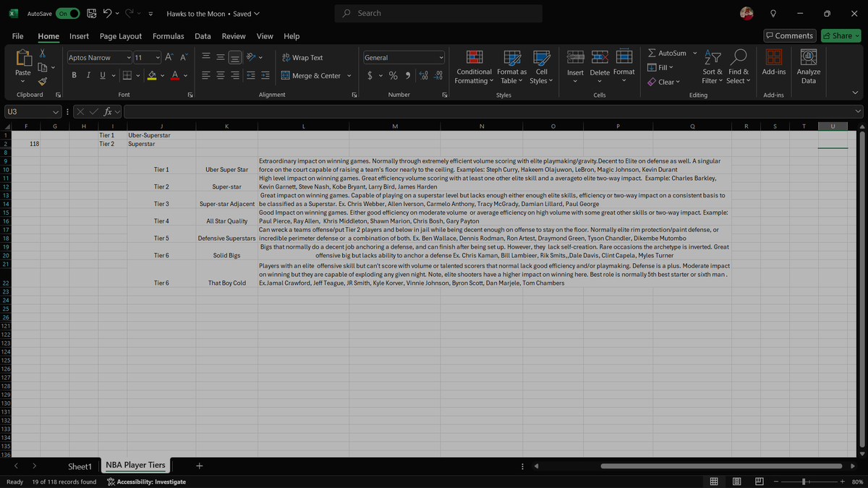Screen dimensions: 868x488
Task: Align text left
Action: [x=205, y=75]
